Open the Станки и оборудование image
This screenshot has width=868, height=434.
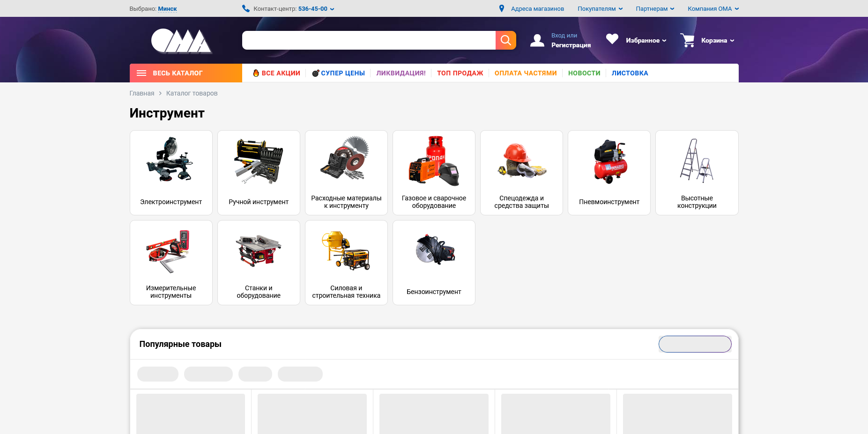tap(259, 250)
